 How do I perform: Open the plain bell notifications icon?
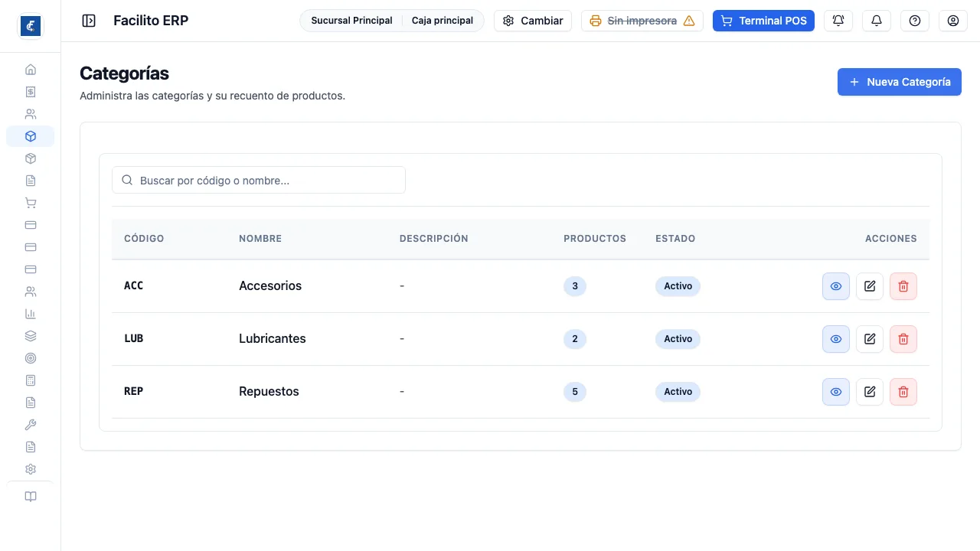(877, 21)
